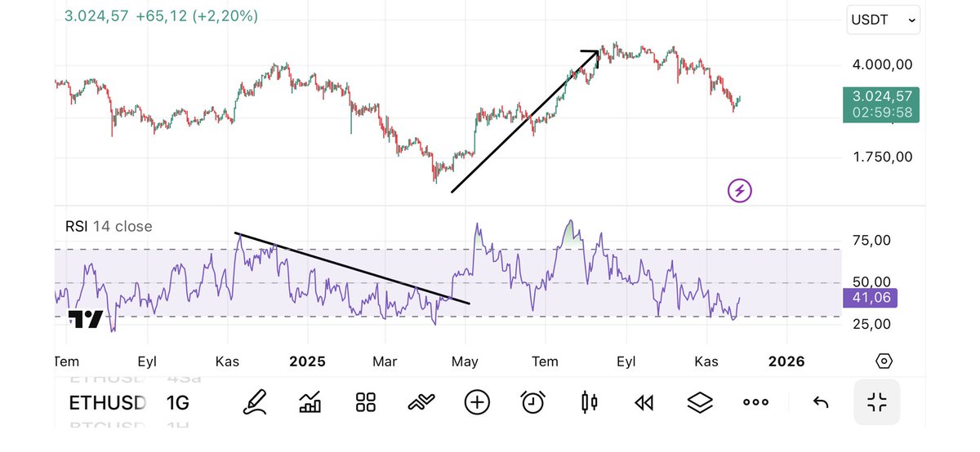Open the compare symbols icon
Image resolution: width=980 pixels, height=452 pixels.
click(421, 401)
